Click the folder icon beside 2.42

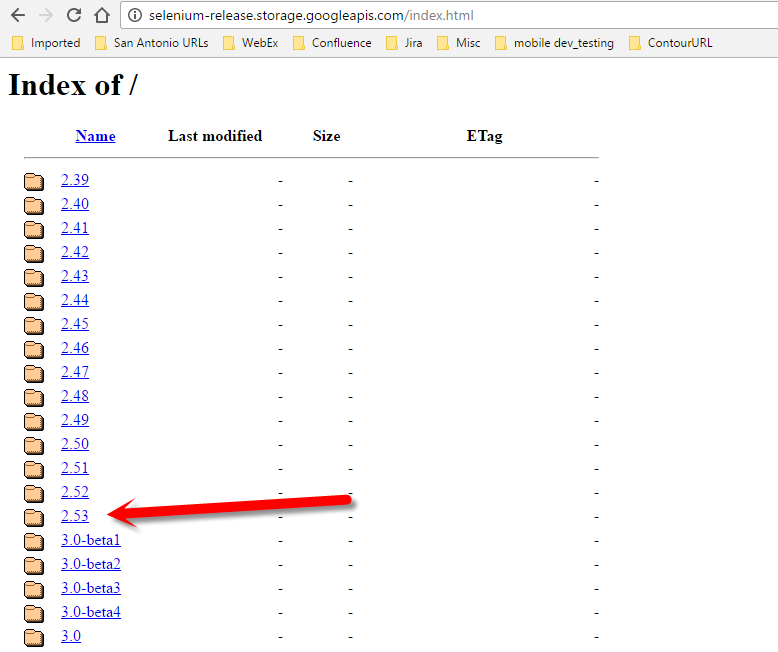tap(34, 254)
